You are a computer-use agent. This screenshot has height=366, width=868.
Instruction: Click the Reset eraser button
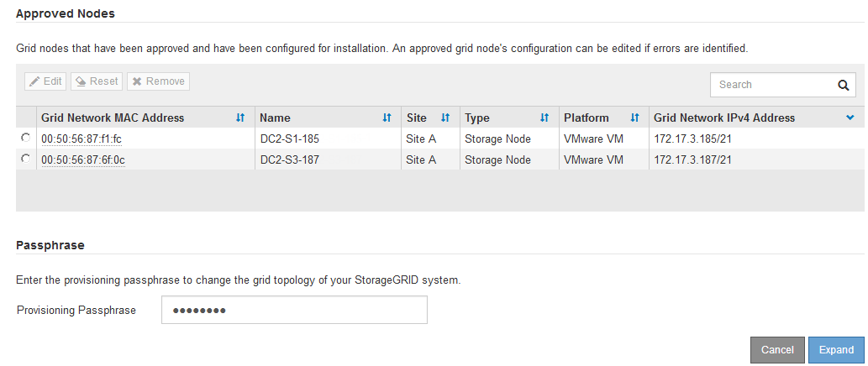point(97,81)
